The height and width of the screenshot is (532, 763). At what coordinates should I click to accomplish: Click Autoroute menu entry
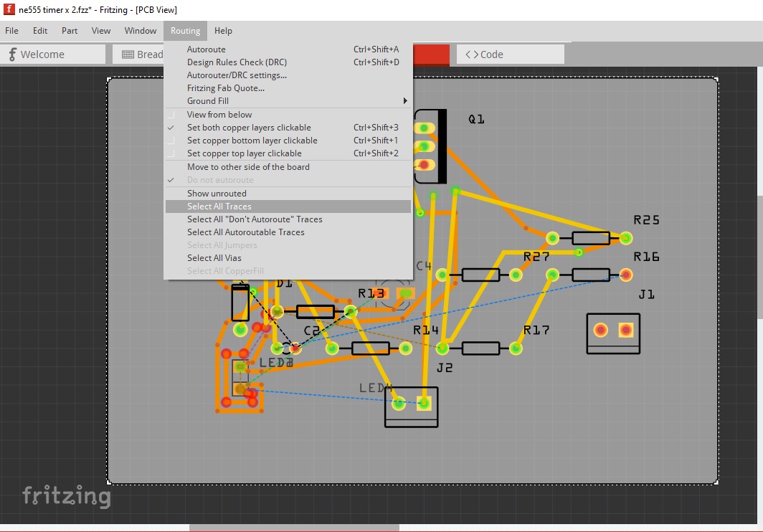[207, 49]
